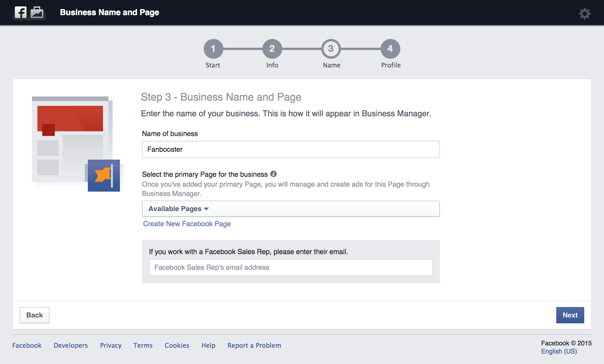
Task: Jump to step 4 Profile circle
Action: tap(390, 49)
